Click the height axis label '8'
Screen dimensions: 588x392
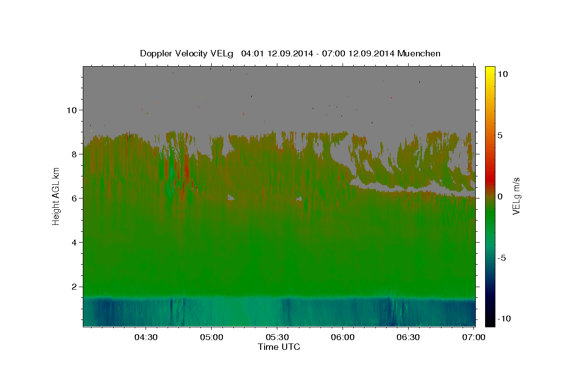(74, 154)
